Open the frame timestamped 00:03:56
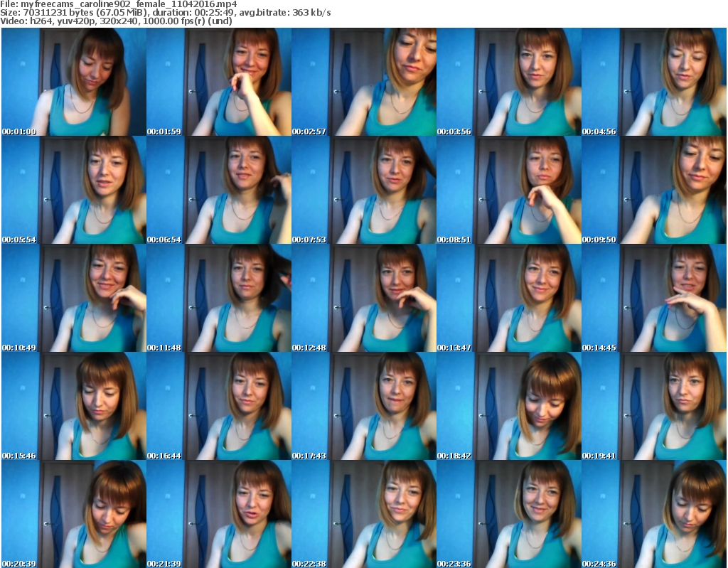 [509, 82]
